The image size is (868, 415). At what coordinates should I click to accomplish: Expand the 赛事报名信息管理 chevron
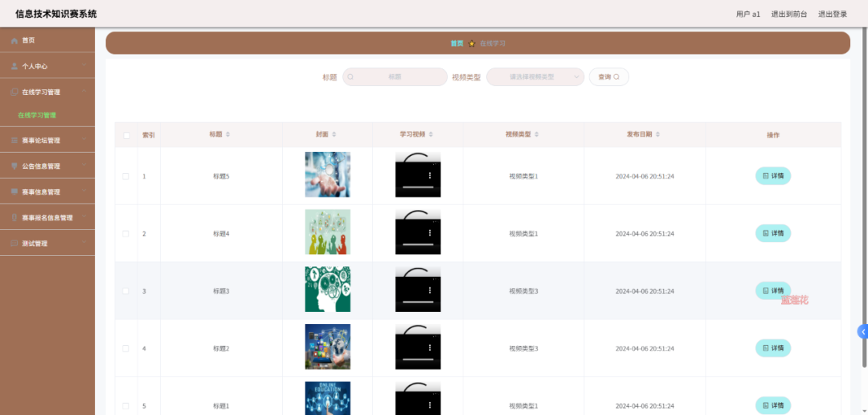pos(84,217)
